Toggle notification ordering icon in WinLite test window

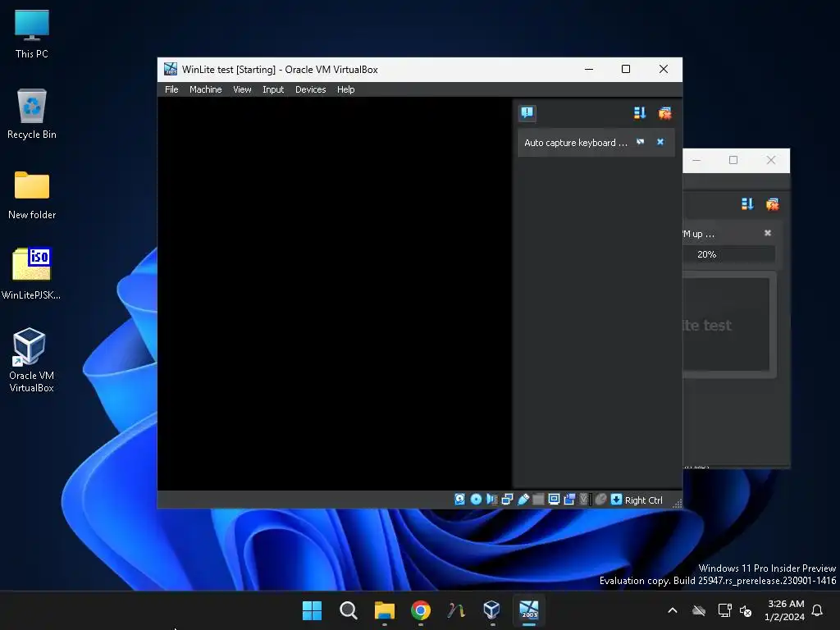[x=640, y=112]
